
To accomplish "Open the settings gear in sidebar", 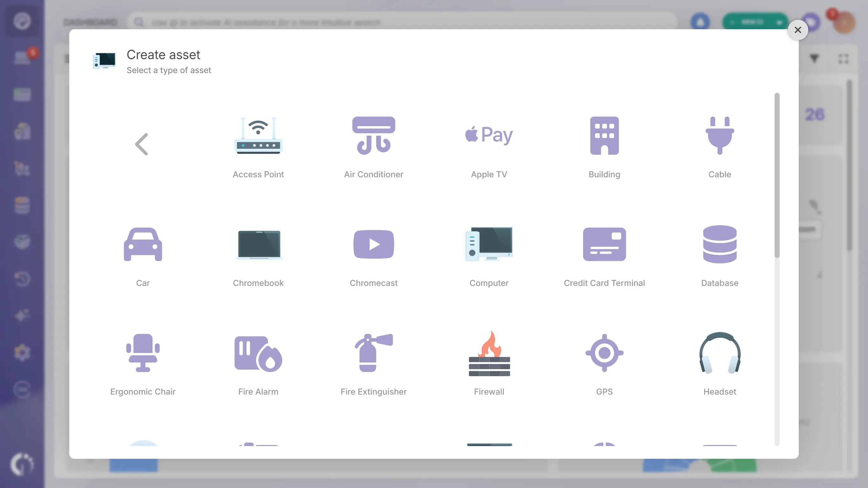I will click(x=22, y=353).
